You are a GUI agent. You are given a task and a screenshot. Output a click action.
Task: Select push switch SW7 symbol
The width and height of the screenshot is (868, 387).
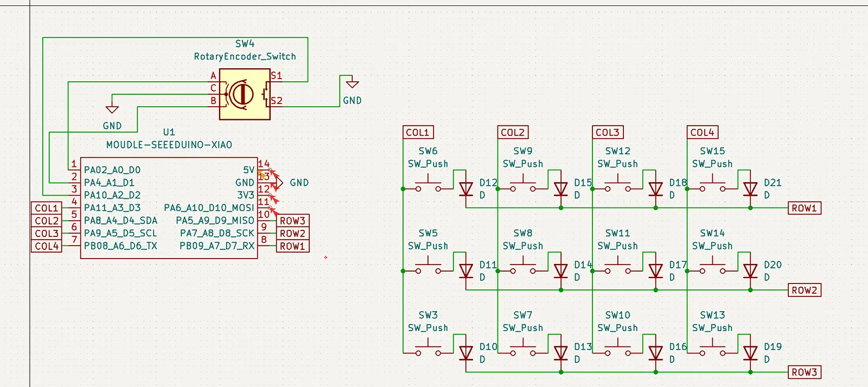[x=523, y=349]
